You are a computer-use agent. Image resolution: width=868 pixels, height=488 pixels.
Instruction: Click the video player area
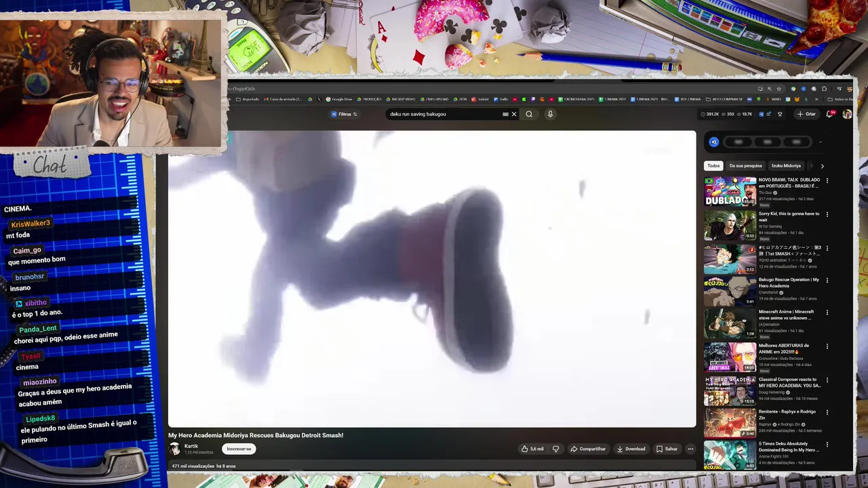pyautogui.click(x=432, y=279)
